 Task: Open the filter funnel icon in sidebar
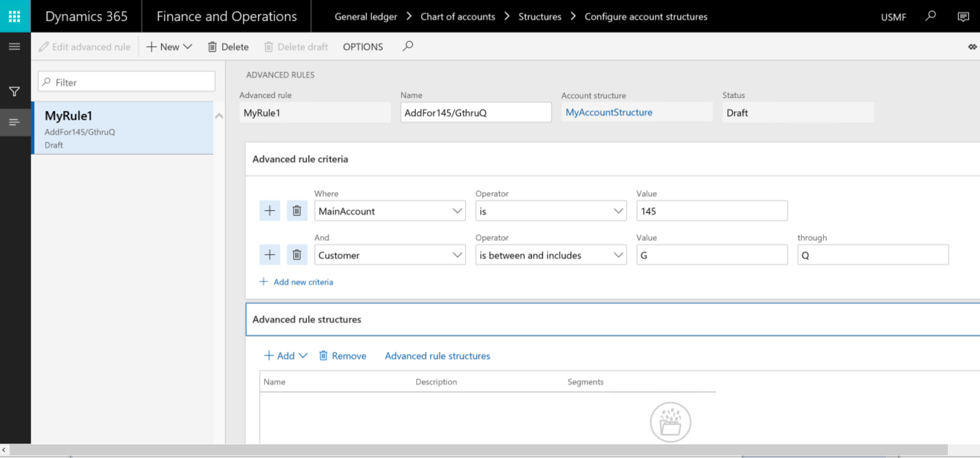click(14, 91)
